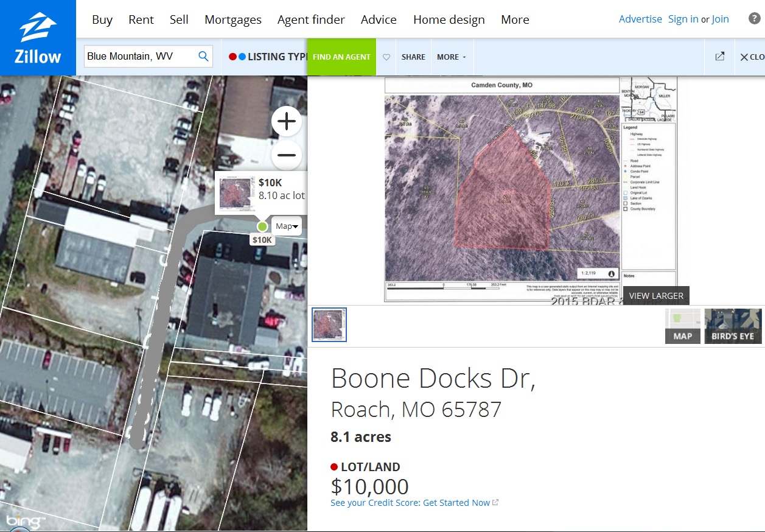The height and width of the screenshot is (532, 765).
Task: Open the help question mark icon
Action: pyautogui.click(x=754, y=18)
